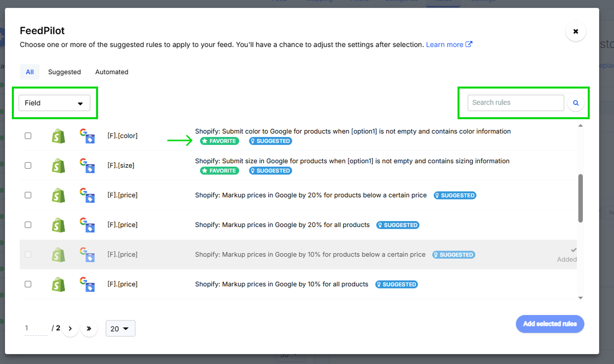Go to the next page arrow
The height and width of the screenshot is (364, 614).
pos(70,328)
